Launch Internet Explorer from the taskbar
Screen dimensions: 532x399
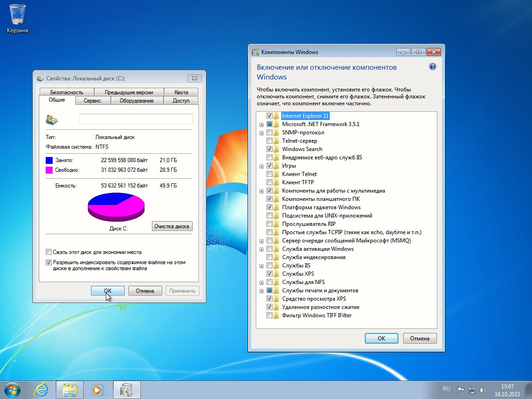coord(42,389)
